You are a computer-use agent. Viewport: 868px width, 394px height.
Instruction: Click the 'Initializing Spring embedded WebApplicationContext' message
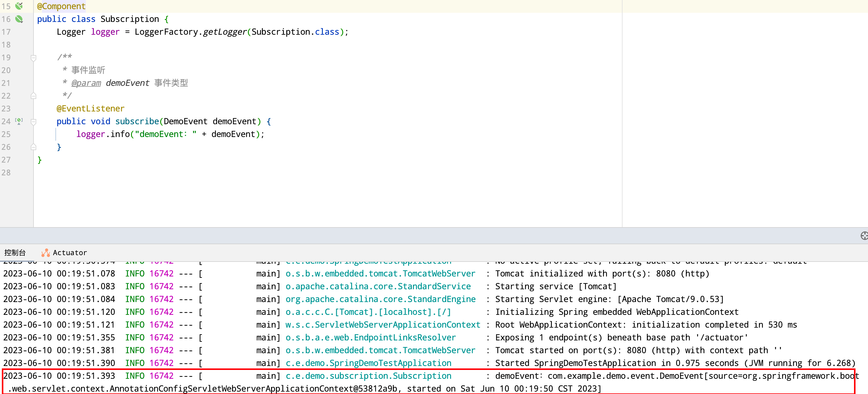click(x=617, y=312)
